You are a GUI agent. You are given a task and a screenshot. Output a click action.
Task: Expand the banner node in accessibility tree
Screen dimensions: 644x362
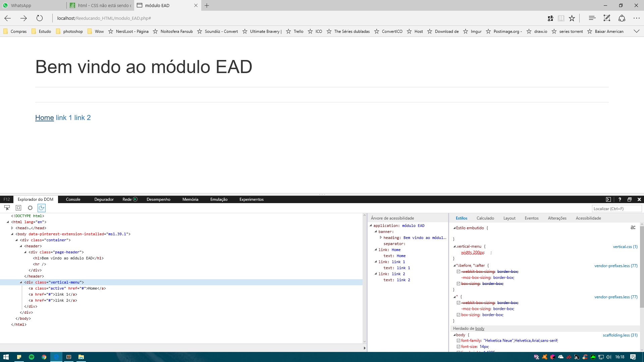[376, 232]
